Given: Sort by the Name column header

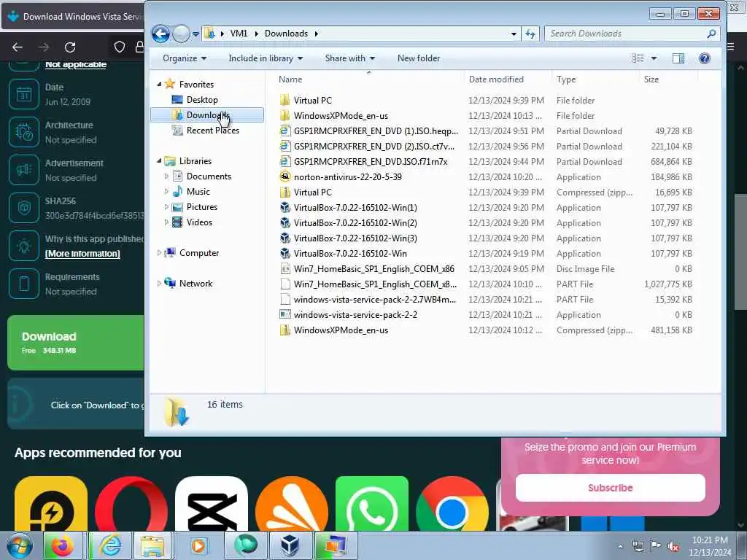Looking at the screenshot, I should click(x=290, y=79).
